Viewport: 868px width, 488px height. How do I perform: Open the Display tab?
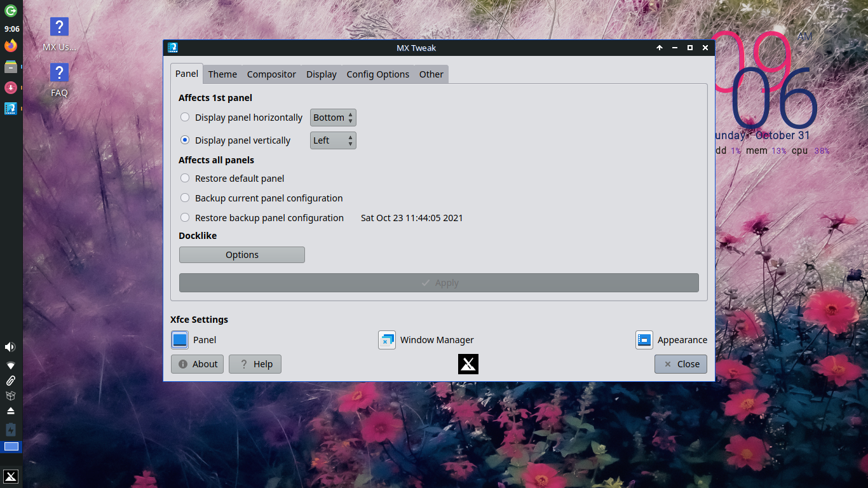(x=322, y=74)
